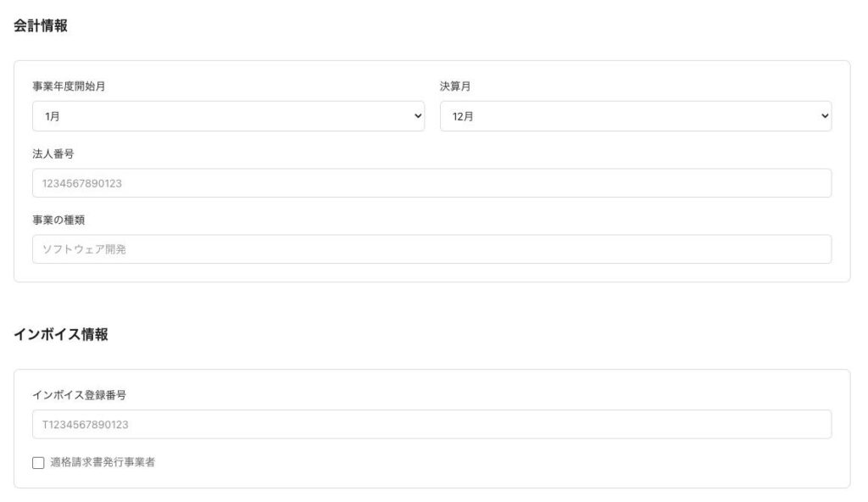This screenshot has height=502, width=868.
Task: Click the chevron arrow on the 12月 select
Action: (x=826, y=116)
